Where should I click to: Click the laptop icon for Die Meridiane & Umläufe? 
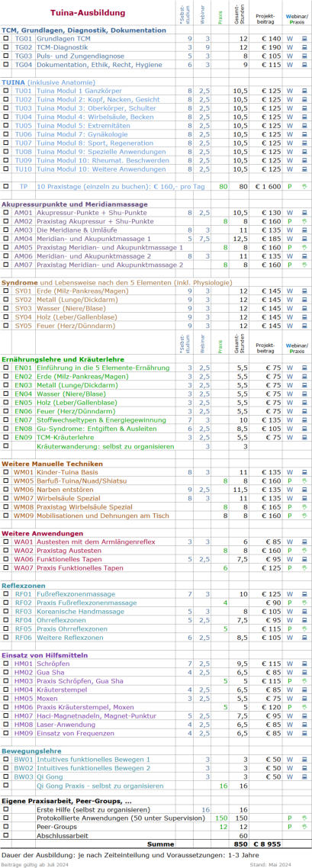pos(304,230)
